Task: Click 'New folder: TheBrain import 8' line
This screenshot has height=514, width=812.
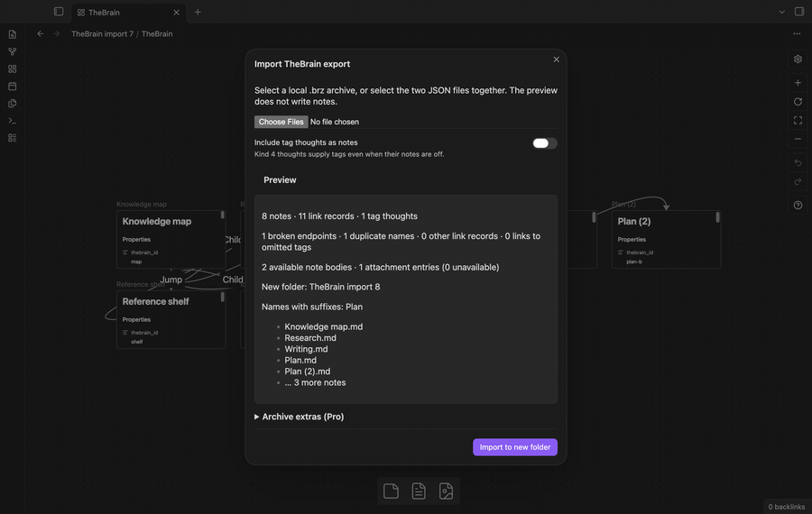Action: 320,287
